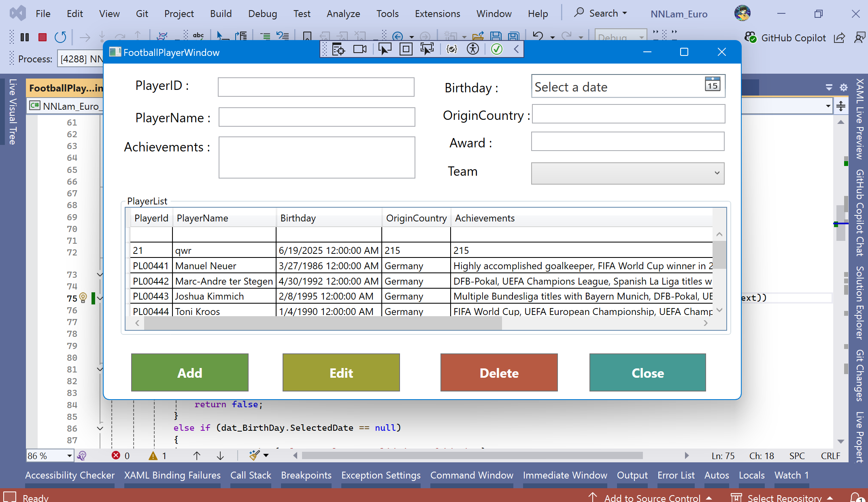This screenshot has height=502, width=868.
Task: Go to next issue down arrow
Action: [220, 456]
